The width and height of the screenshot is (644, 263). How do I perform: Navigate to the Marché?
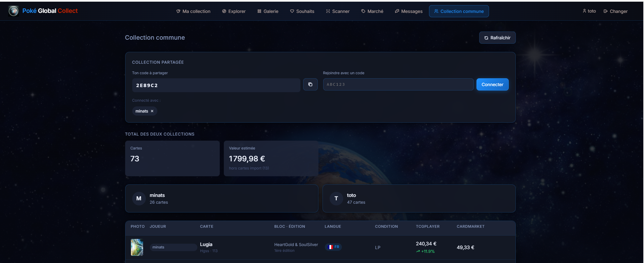coord(372,11)
